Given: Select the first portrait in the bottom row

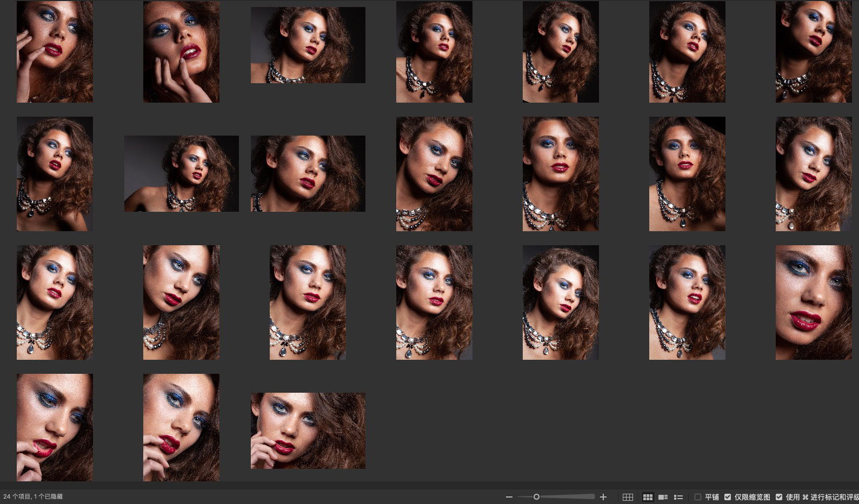Looking at the screenshot, I should click(x=55, y=427).
